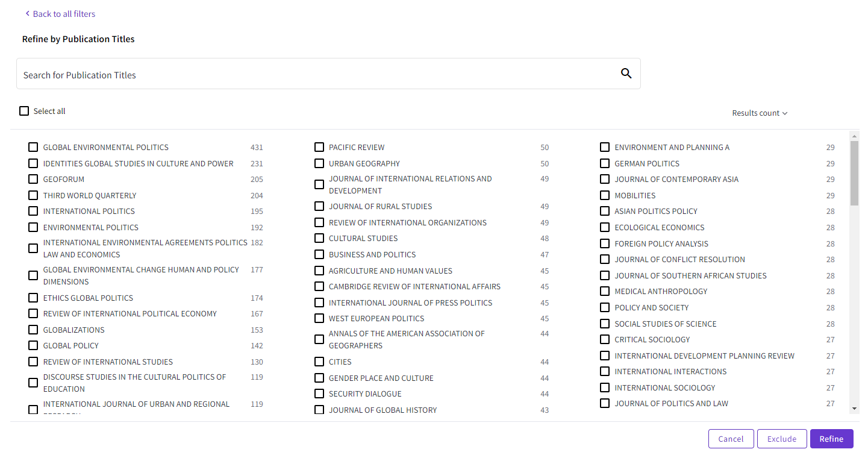The width and height of the screenshot is (868, 455).
Task: Enable URBAN GEOGRAPHY filter checkbox
Action: click(x=319, y=163)
